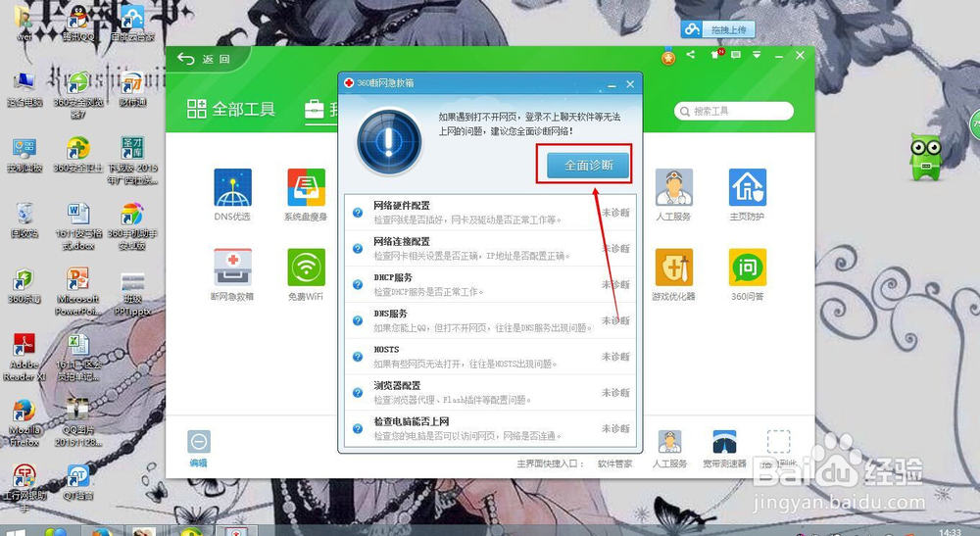Click help icon beside HOSTS
The height and width of the screenshot is (536, 980).
(358, 357)
